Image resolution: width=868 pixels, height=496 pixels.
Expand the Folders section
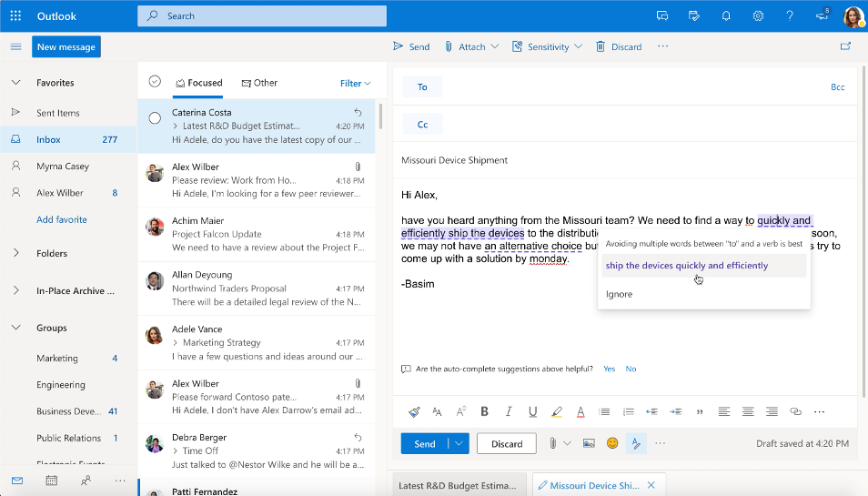click(16, 253)
